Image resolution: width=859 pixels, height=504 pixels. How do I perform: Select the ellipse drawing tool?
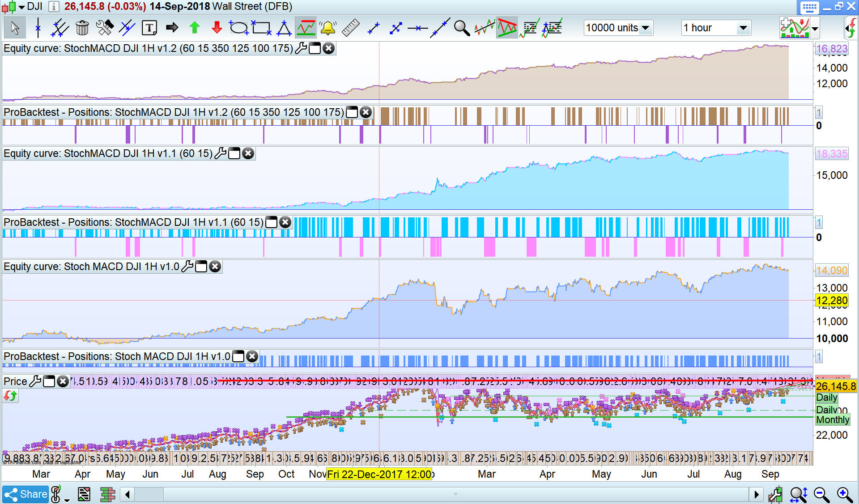click(238, 28)
